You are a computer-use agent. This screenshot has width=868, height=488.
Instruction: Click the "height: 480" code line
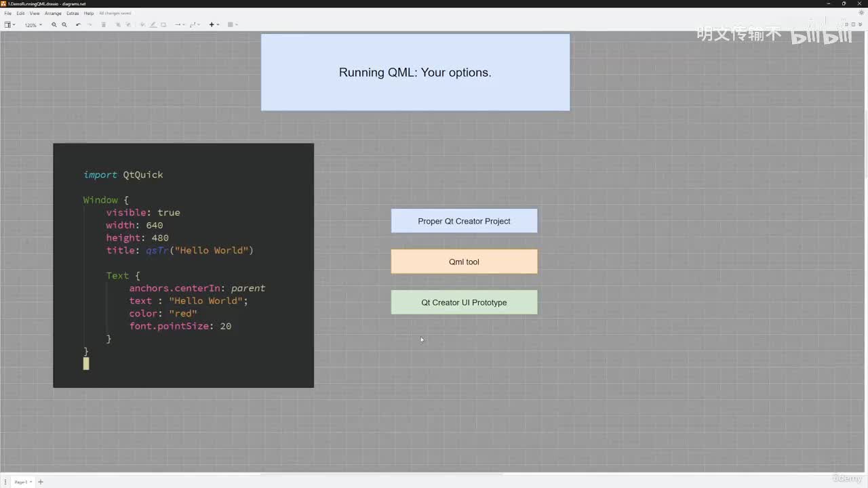pos(138,238)
